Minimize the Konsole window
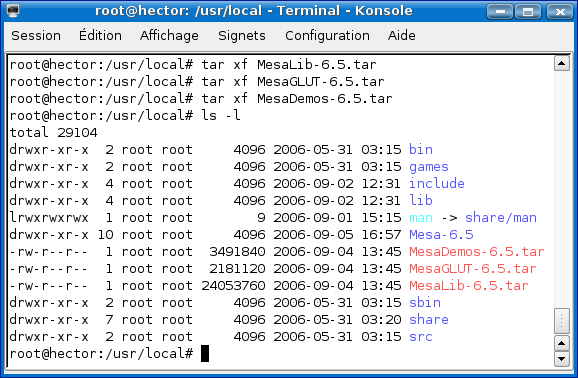The height and width of the screenshot is (378, 578). point(500,11)
